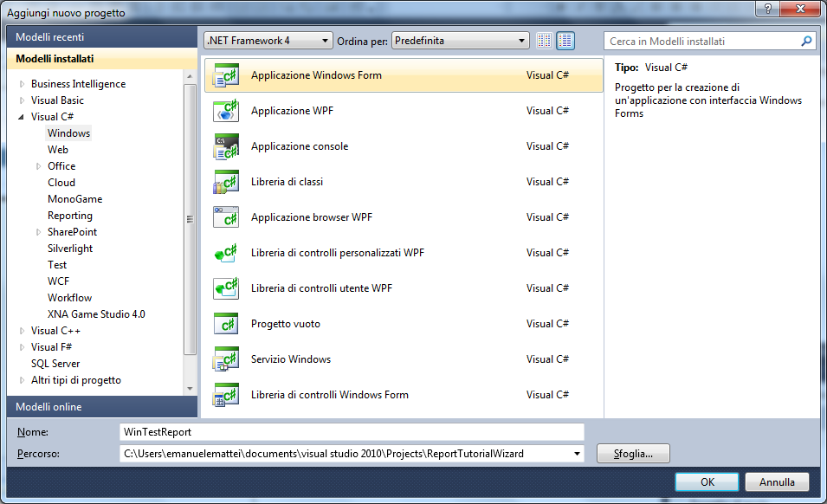
Task: Select the Cloud tree item
Action: point(61,183)
